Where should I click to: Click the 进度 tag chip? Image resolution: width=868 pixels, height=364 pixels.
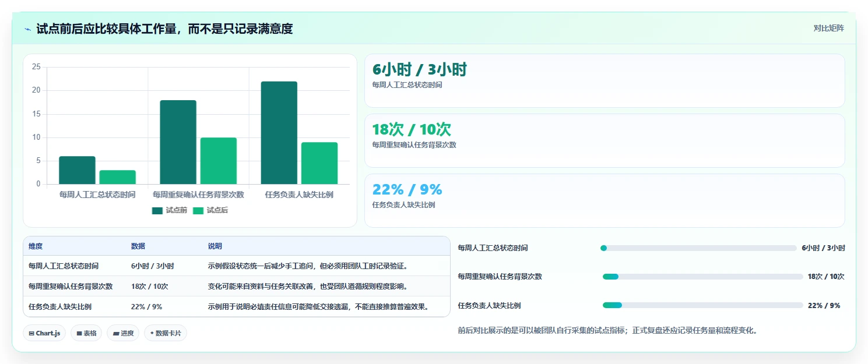coord(123,333)
